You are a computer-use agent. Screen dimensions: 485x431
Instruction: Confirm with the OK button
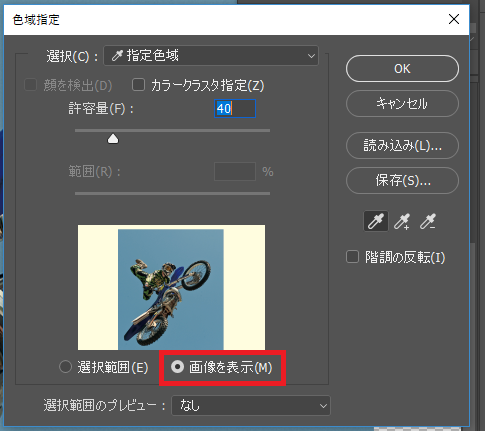[402, 69]
